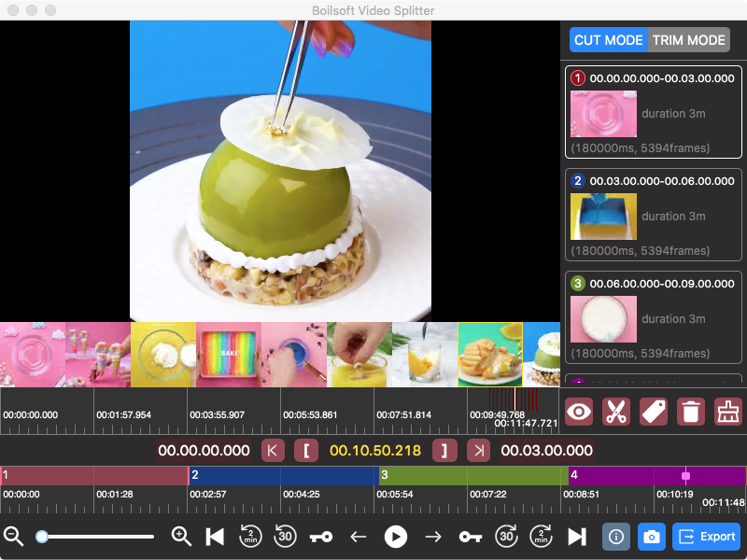Click segment 2 number badge
The width and height of the screenshot is (747, 560).
pyautogui.click(x=578, y=181)
